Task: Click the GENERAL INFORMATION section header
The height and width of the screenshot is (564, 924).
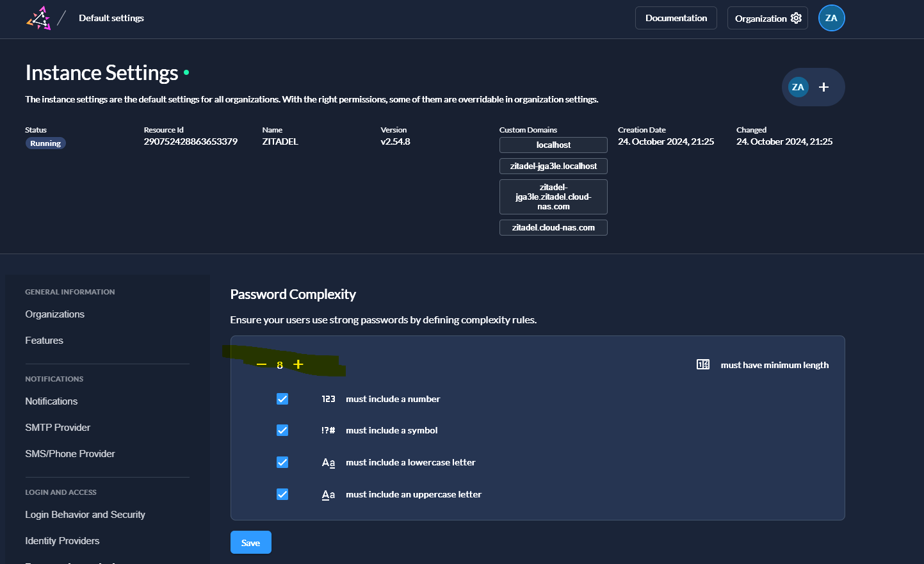Action: [70, 292]
